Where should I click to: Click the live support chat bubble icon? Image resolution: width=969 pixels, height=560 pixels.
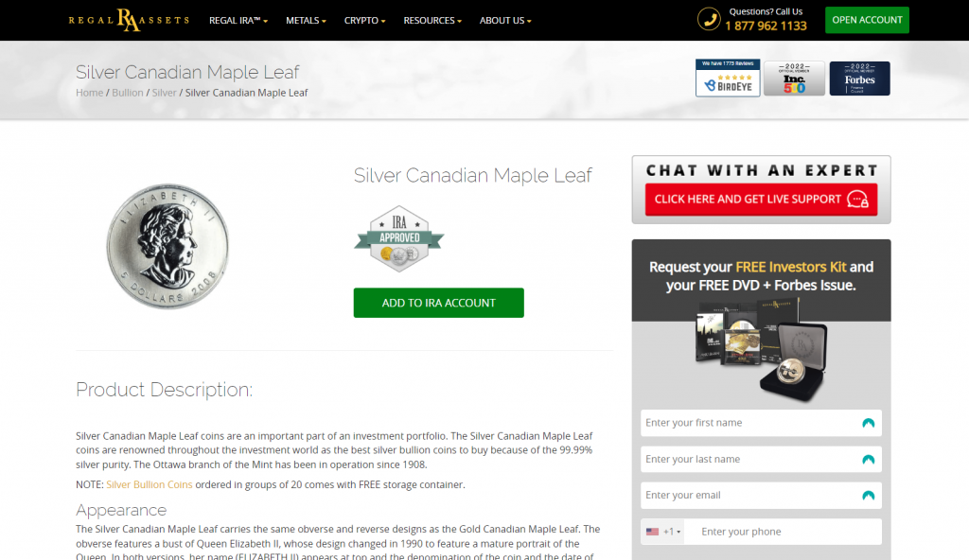(x=857, y=199)
